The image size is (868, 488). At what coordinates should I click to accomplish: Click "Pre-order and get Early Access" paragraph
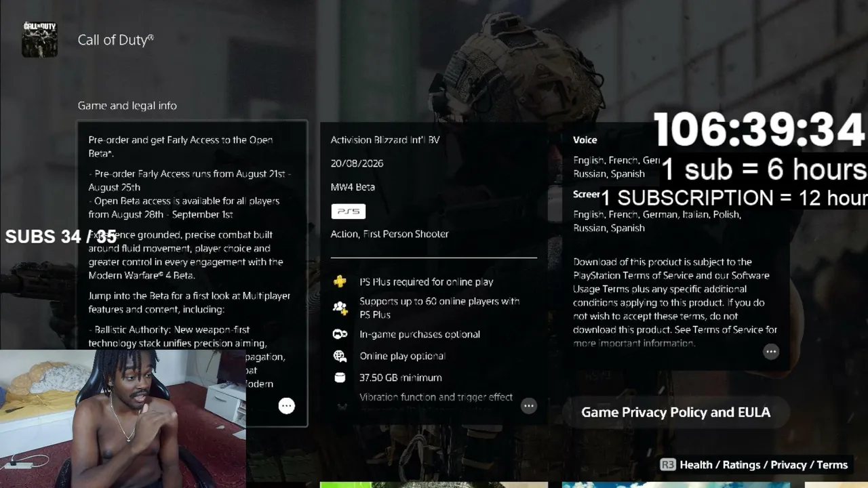[x=180, y=146]
